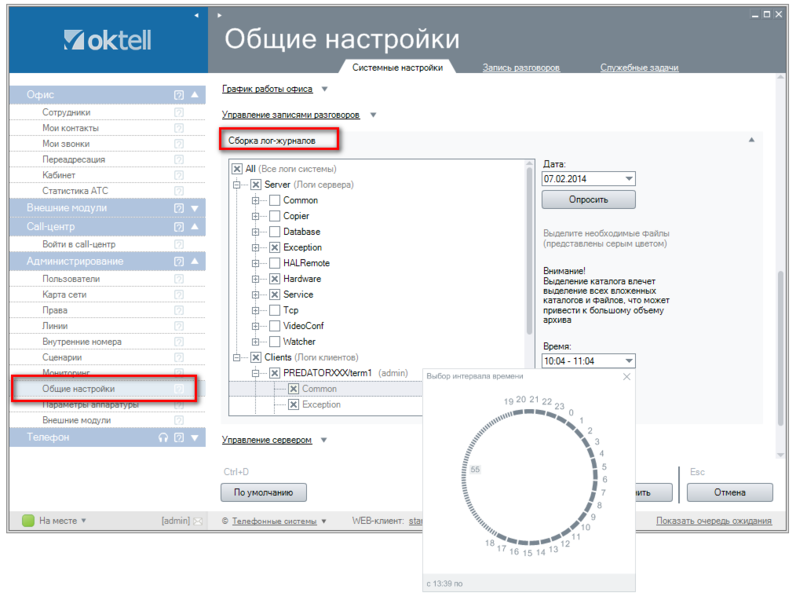Open help icon beside Сценарии
The width and height of the screenshot is (796, 600).
[179, 357]
